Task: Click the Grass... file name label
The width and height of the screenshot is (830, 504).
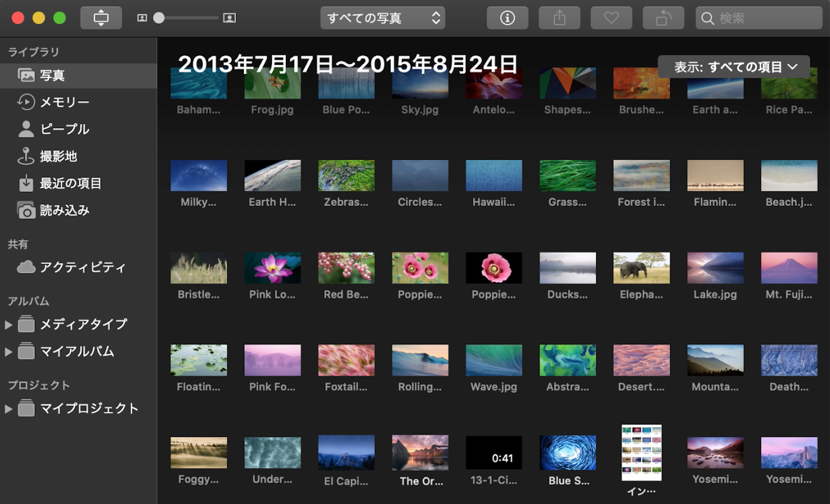Action: (568, 202)
